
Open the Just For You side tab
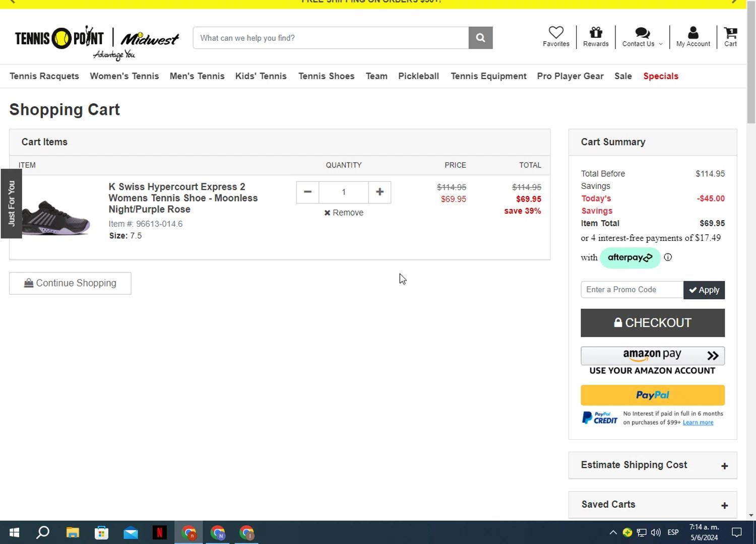click(x=11, y=203)
